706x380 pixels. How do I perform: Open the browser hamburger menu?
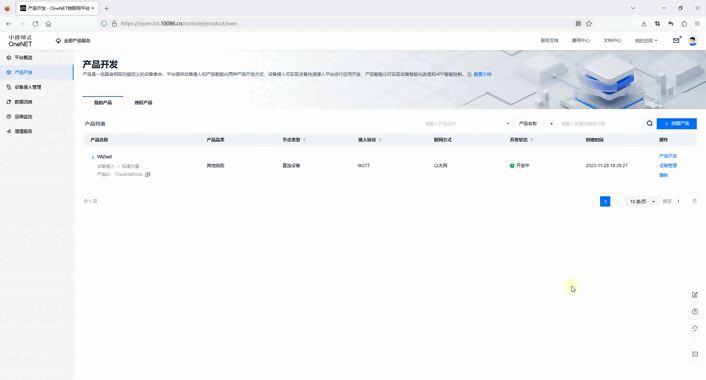pos(697,23)
